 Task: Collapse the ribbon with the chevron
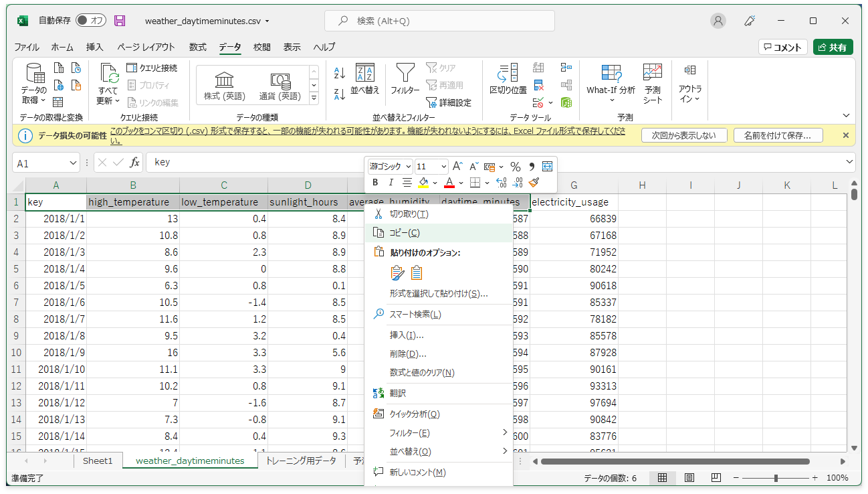[x=846, y=116]
